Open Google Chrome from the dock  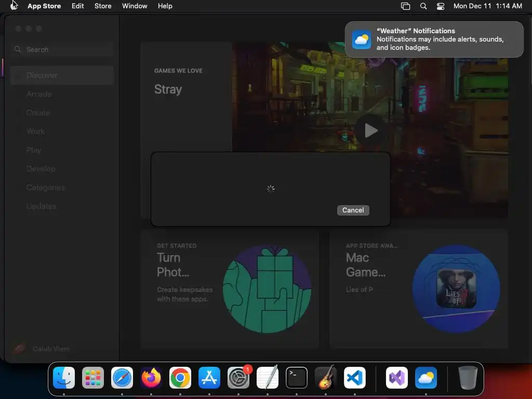click(x=180, y=378)
